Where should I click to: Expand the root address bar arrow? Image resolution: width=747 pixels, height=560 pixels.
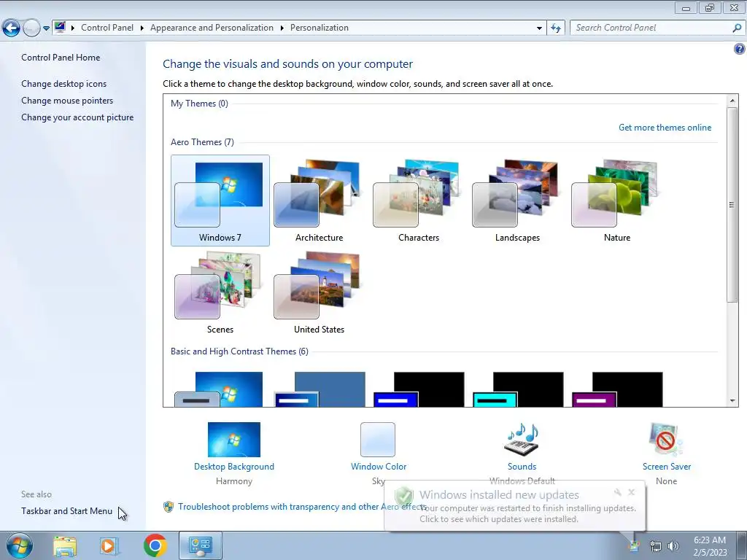point(73,28)
